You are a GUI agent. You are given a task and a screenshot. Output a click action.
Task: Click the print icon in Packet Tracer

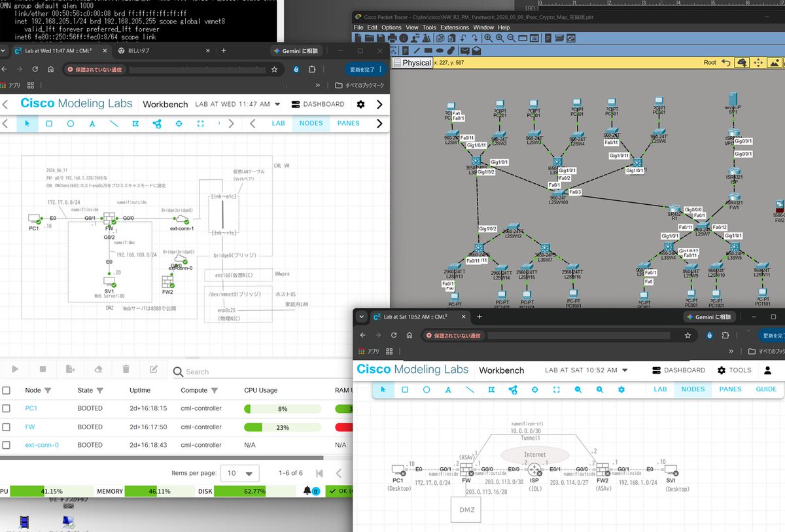(391, 39)
